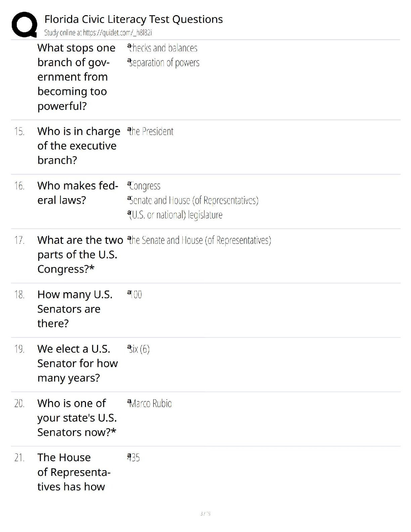Viewport: 411px width, 532px height.
Task: Click question 17 about two parts of Congress
Action: (80, 255)
